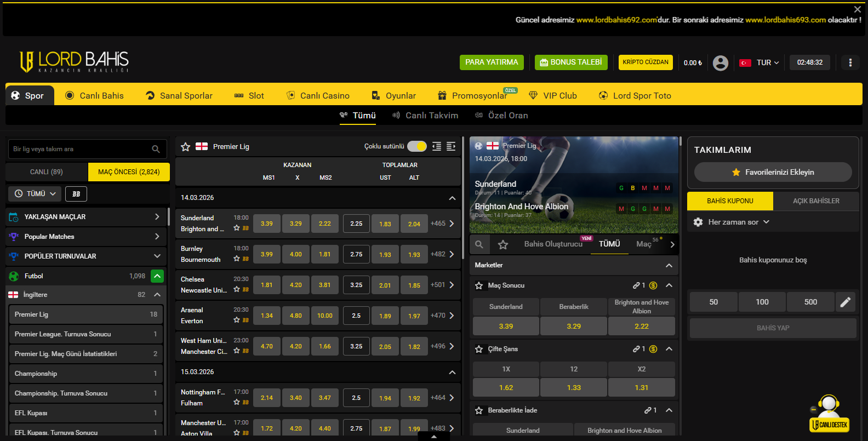Collapse the İngiltere country group
Screen dimensions: 868x441
click(x=157, y=295)
